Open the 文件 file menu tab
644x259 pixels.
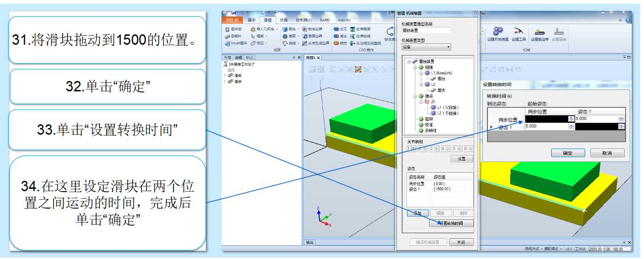pos(232,20)
